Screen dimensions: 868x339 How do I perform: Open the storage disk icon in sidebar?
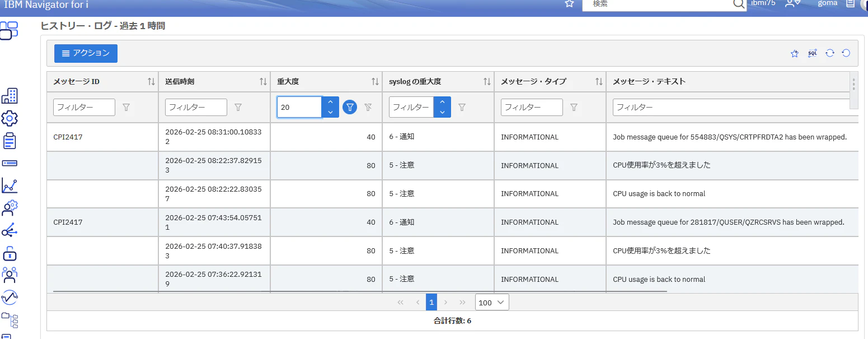point(10,163)
